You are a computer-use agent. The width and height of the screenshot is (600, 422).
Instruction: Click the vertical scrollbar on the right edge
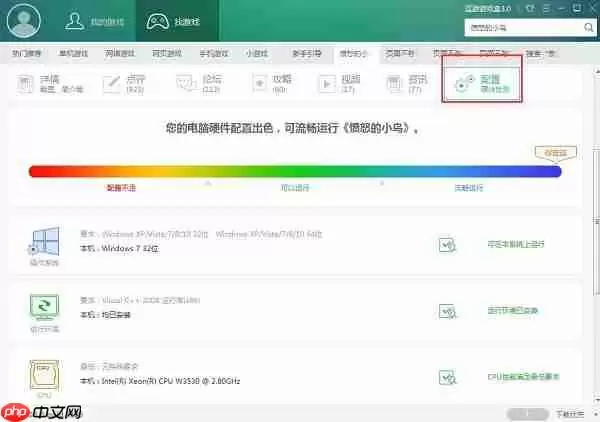point(597,222)
